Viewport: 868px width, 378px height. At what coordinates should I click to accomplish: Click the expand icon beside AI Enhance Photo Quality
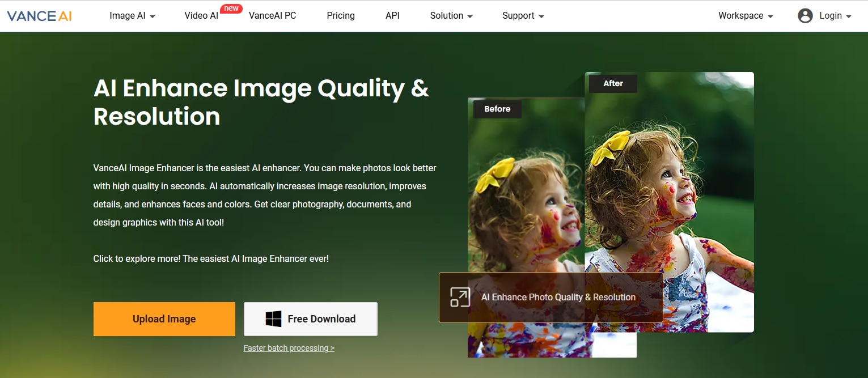(x=460, y=297)
